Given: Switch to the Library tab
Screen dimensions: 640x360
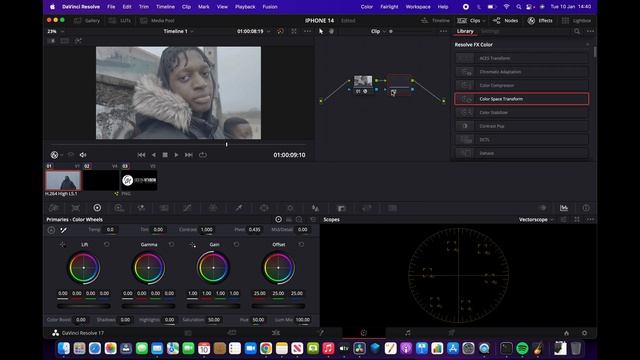Looking at the screenshot, I should [465, 31].
